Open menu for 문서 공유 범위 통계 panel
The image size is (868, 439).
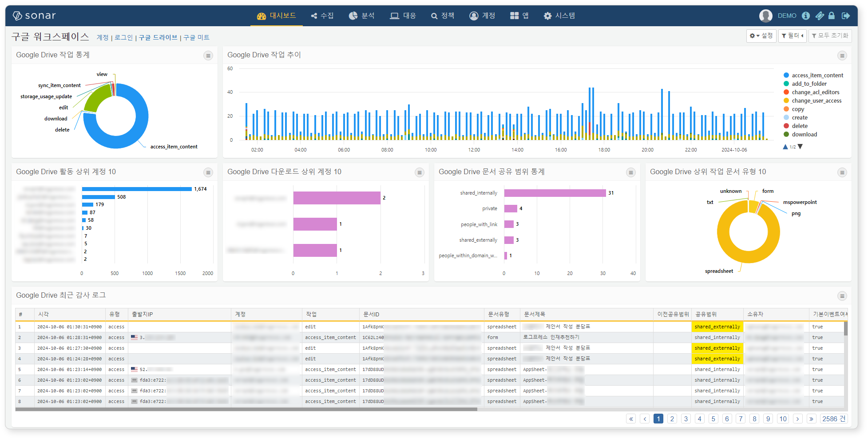coord(631,172)
